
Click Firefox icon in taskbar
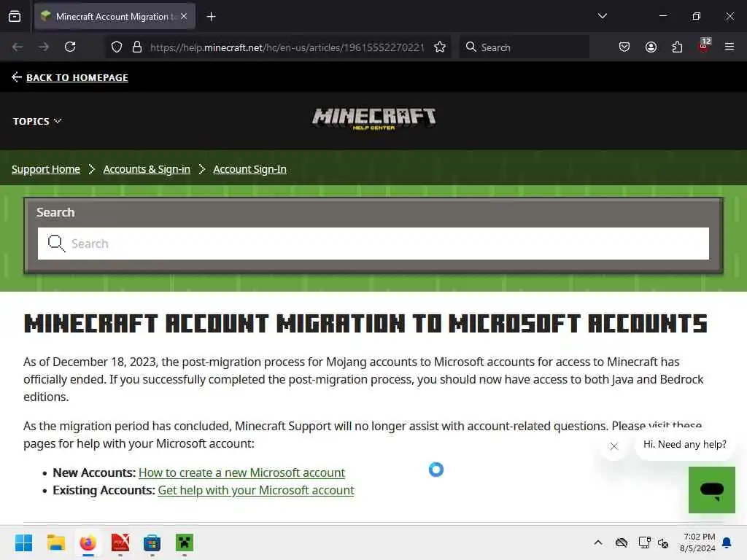88,542
